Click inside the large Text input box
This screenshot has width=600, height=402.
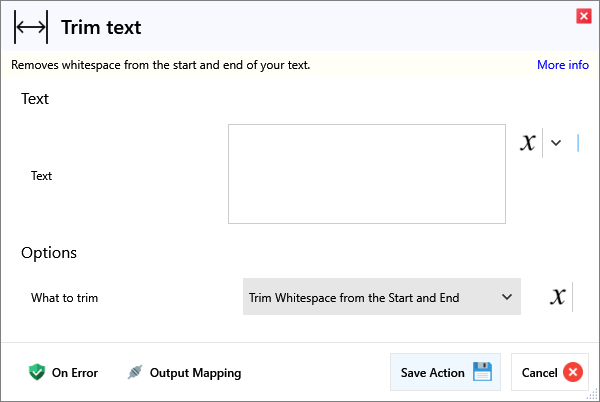point(366,174)
